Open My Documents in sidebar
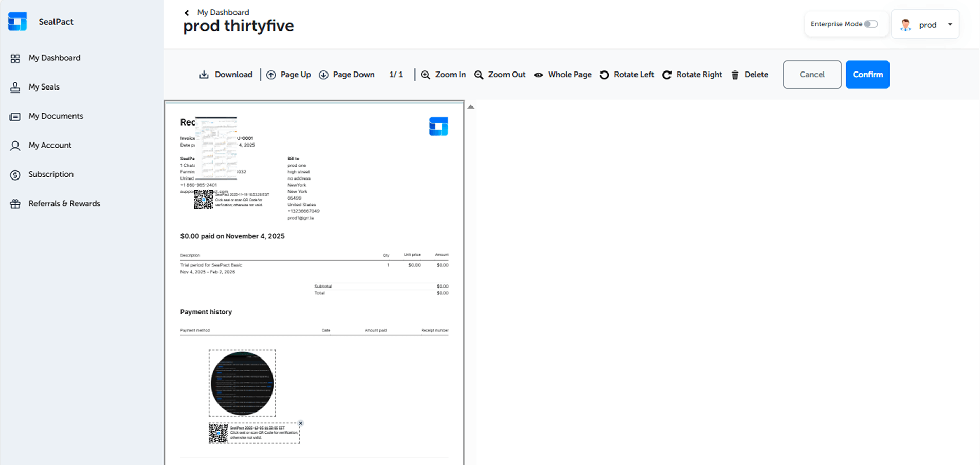This screenshot has height=465, width=980. pyautogui.click(x=56, y=116)
